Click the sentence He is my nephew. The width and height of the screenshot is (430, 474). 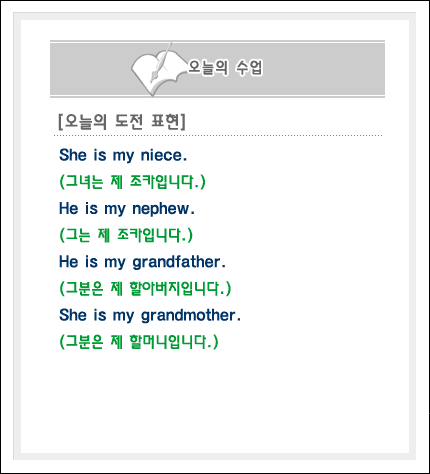pos(127,209)
